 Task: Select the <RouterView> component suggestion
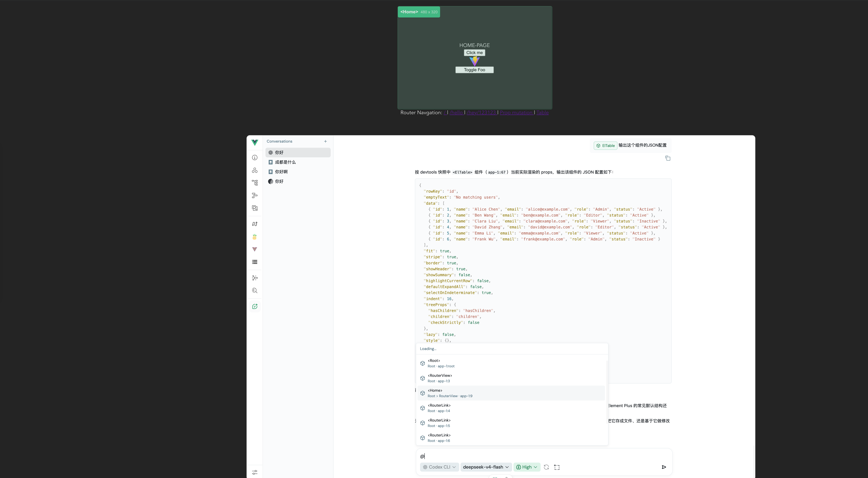(511, 378)
